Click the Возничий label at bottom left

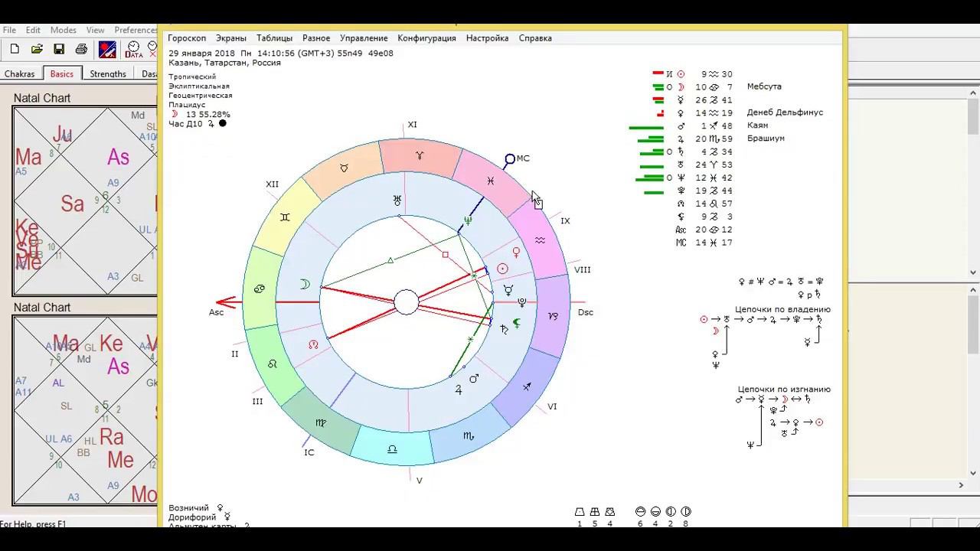[189, 508]
